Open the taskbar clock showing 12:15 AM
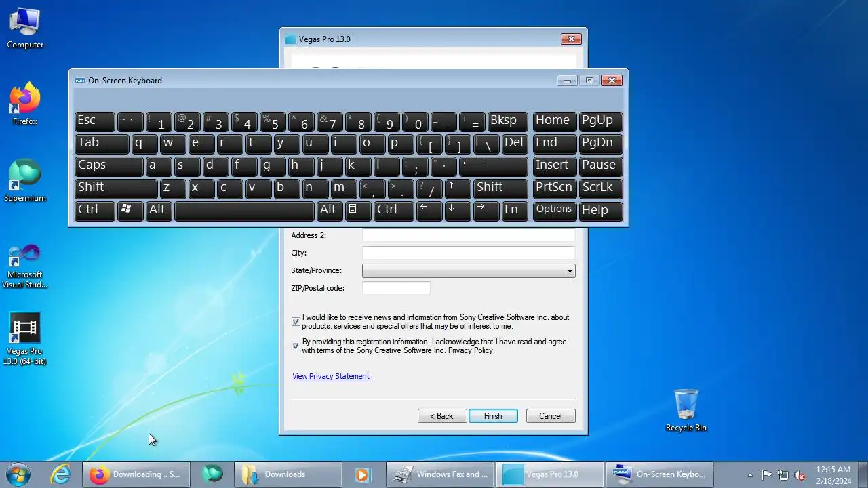Viewport: 868px width, 488px height. (833, 474)
